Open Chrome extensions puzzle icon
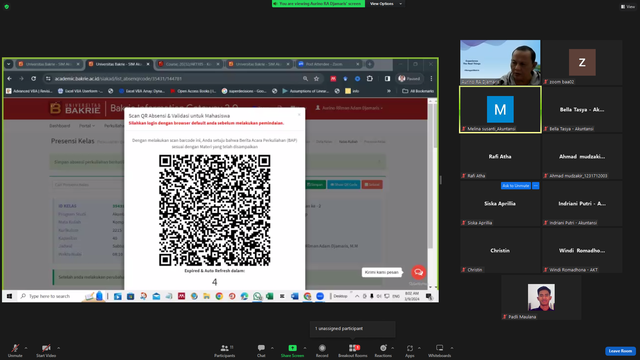640x360 pixels. click(370, 78)
